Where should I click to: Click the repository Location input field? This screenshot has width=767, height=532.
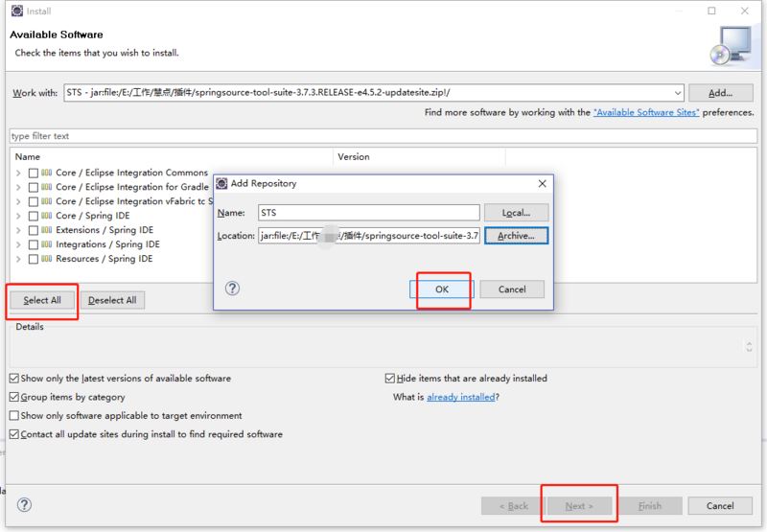(369, 236)
